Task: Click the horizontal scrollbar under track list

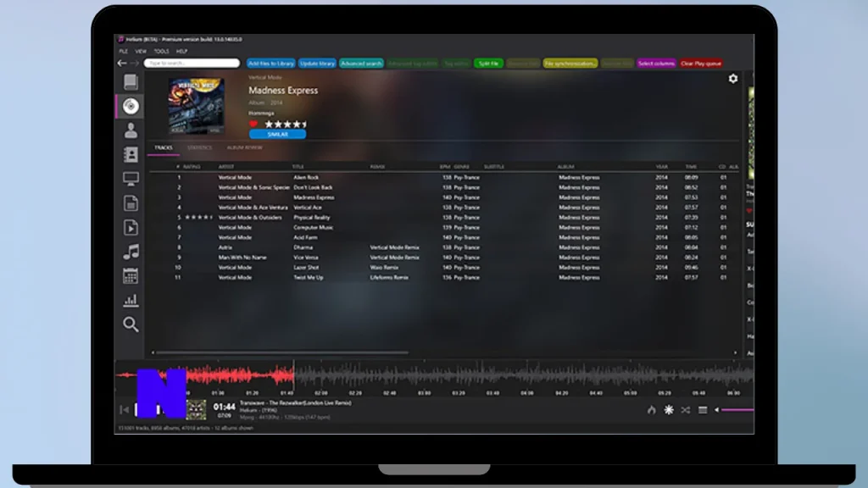Action: pyautogui.click(x=282, y=352)
